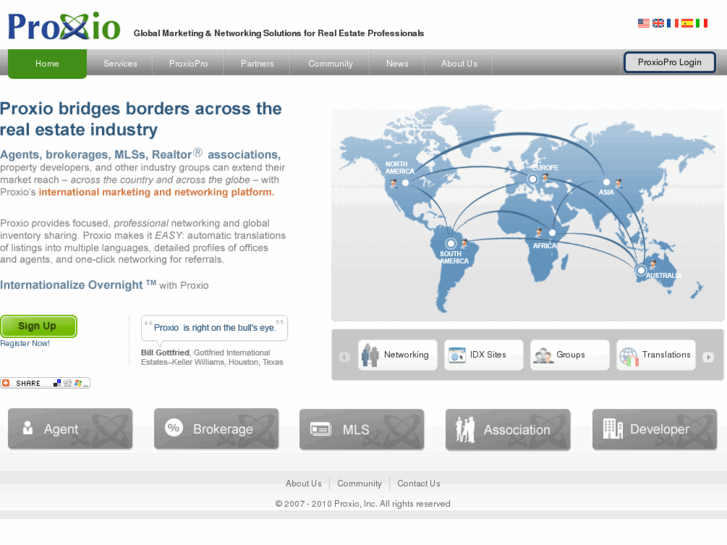The width and height of the screenshot is (727, 545).
Task: Open the Networking feature card
Action: [x=397, y=355]
